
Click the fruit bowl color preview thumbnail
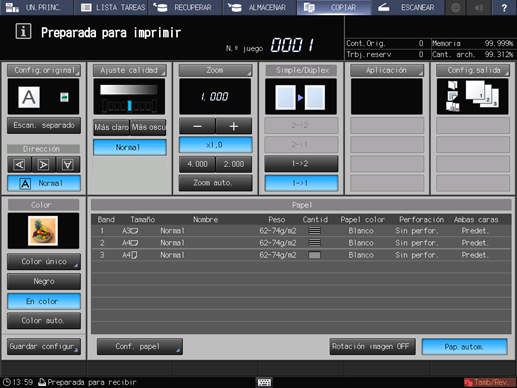43,231
